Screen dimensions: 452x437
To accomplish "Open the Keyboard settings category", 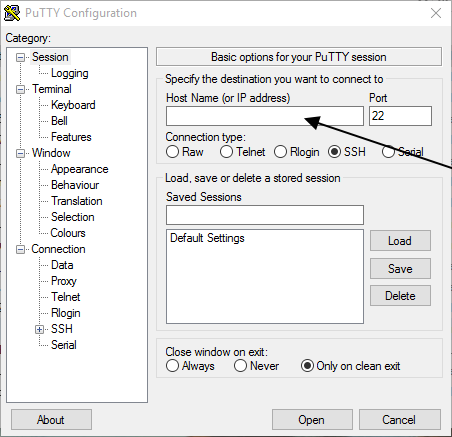I will point(73,105).
